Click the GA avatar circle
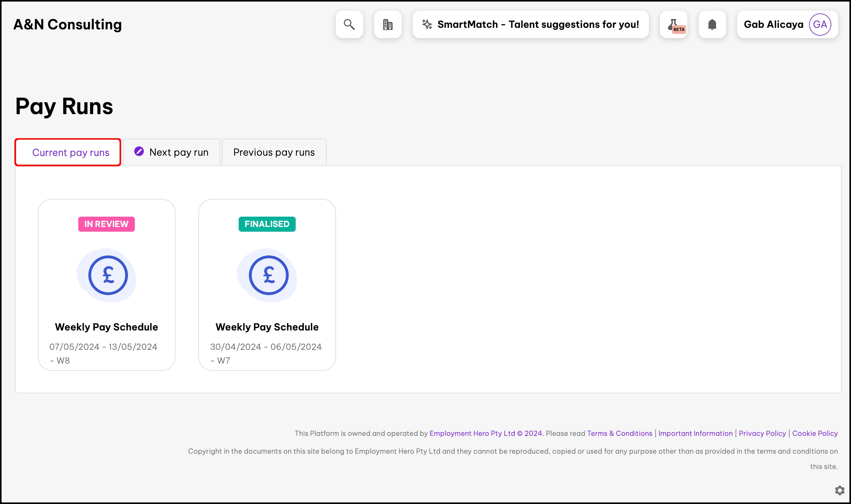The image size is (851, 504). point(820,24)
